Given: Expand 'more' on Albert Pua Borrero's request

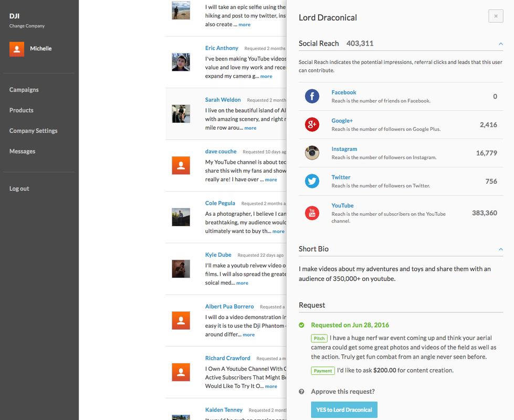Looking at the screenshot, I should coord(248,335).
